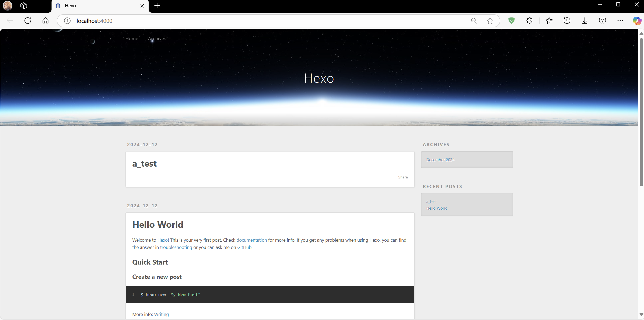644x320 pixels.
Task: Open the Extensions puzzle icon
Action: click(529, 21)
